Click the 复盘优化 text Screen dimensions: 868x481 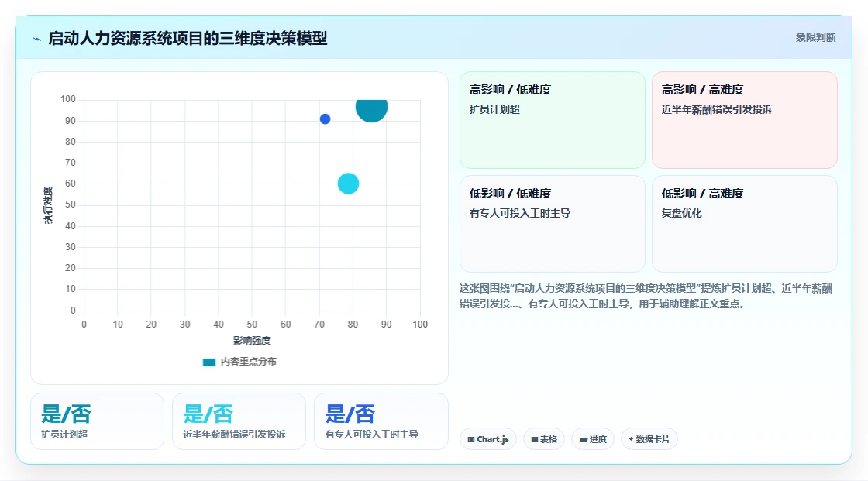681,213
